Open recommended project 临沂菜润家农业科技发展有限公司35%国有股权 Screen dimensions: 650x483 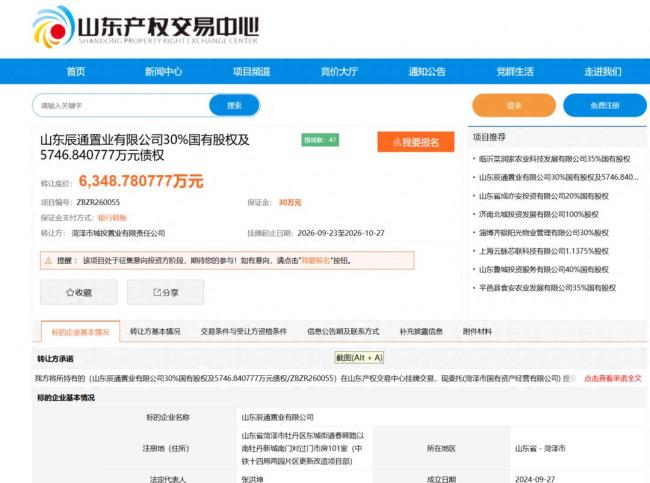pyautogui.click(x=555, y=159)
